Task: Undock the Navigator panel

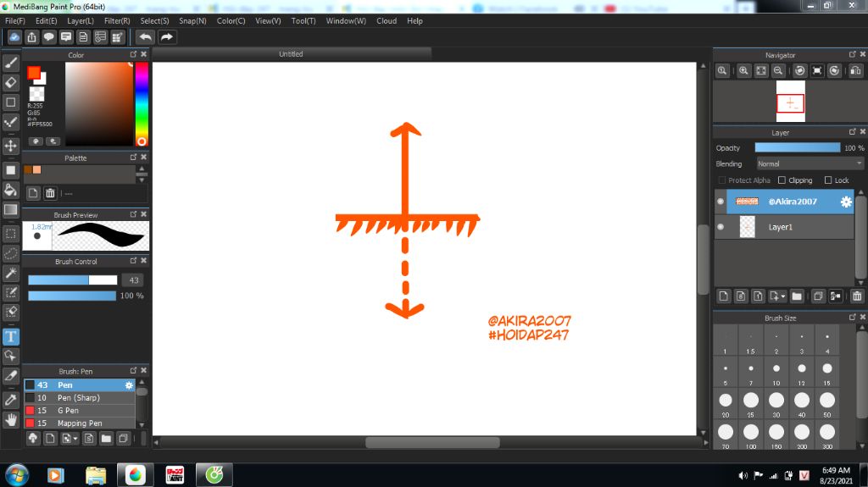Action: 852,54
